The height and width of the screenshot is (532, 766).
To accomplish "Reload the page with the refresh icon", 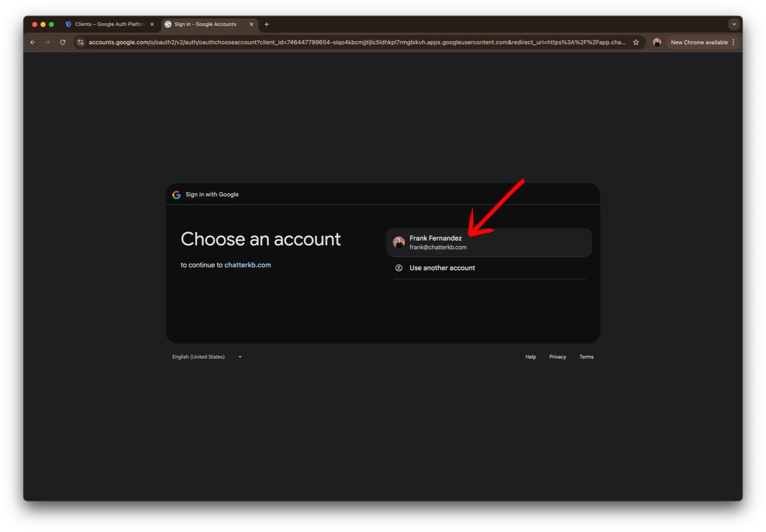I will point(63,42).
